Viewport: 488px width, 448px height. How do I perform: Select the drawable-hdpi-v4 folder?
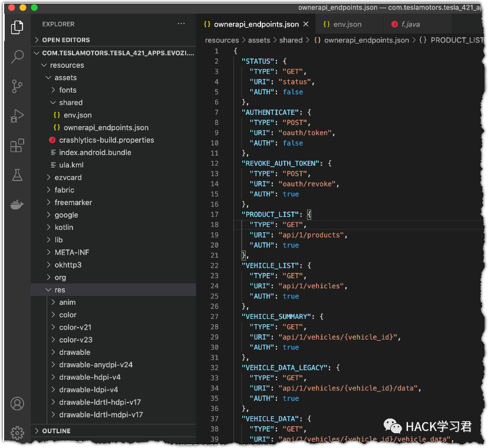tap(113, 377)
